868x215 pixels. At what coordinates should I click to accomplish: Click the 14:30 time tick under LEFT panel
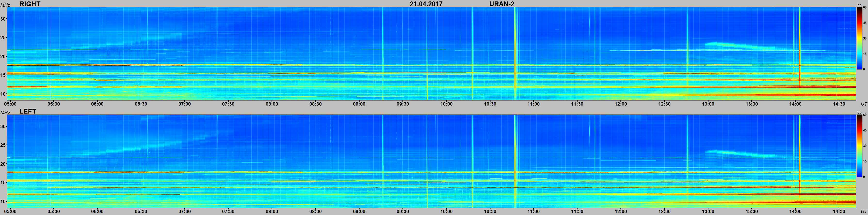(x=839, y=211)
